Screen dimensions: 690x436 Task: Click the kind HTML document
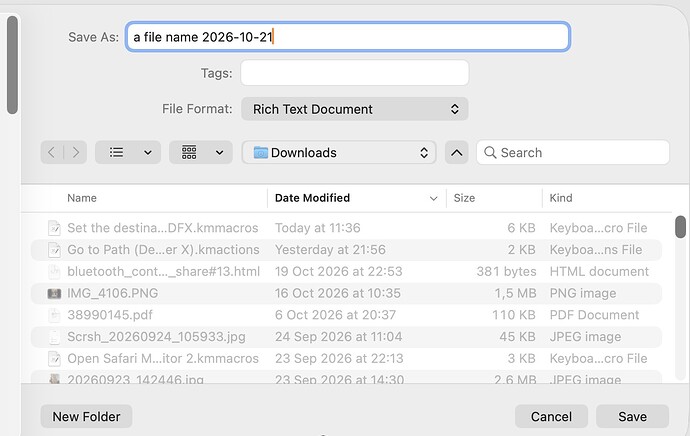(x=599, y=271)
